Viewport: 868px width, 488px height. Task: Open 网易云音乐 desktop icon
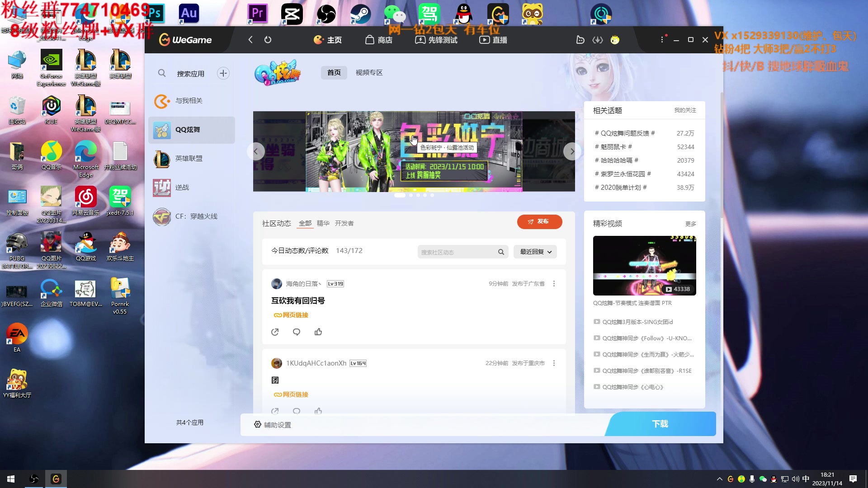click(86, 201)
